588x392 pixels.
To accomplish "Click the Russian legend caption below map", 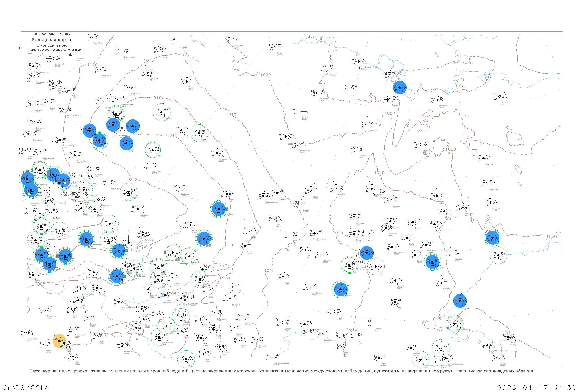I will point(281,371).
